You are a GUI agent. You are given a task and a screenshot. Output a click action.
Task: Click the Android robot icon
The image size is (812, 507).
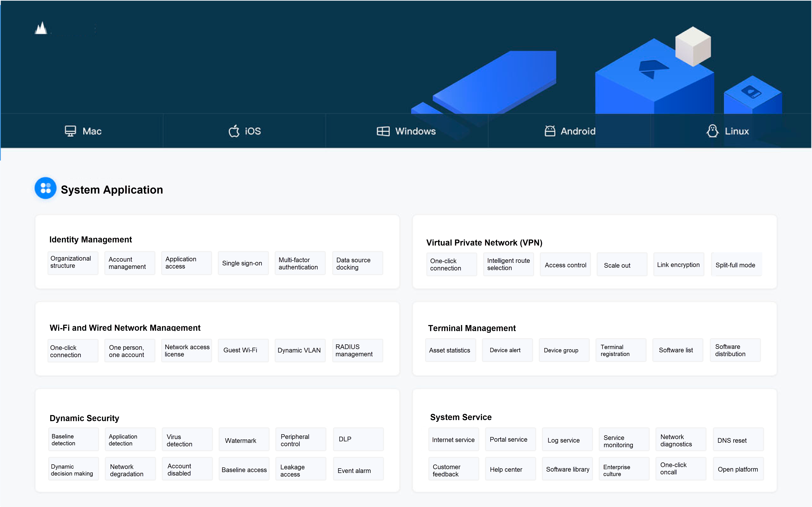click(550, 131)
